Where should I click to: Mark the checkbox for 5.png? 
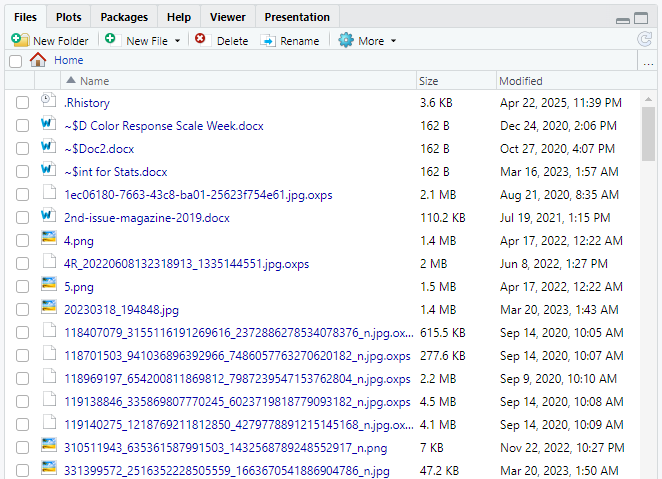[x=22, y=287]
